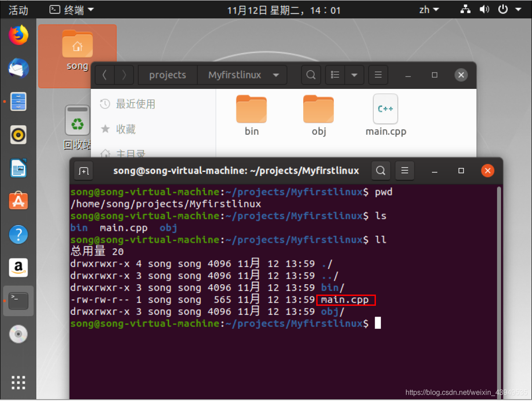Screen dimensions: 532x401
Task: Launch Rhythmbox music player from dock
Action: [x=19, y=135]
